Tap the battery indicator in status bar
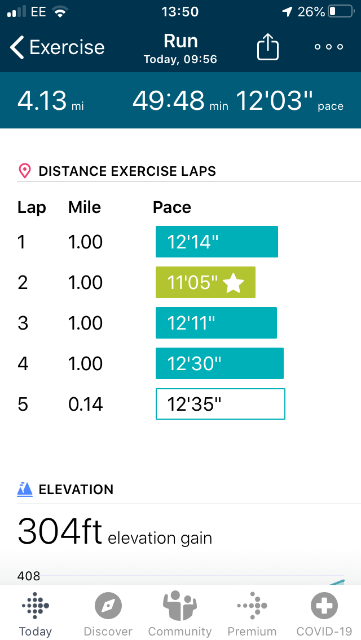Viewport: 361px width, 640px height. point(341,11)
